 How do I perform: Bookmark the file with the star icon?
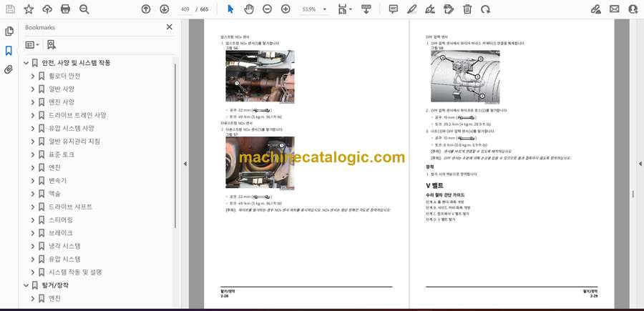[29, 9]
